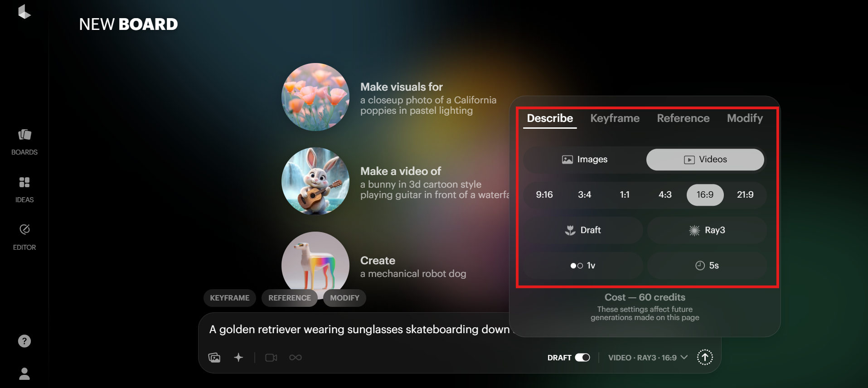Choose the 21:9 aspect ratio

click(745, 195)
